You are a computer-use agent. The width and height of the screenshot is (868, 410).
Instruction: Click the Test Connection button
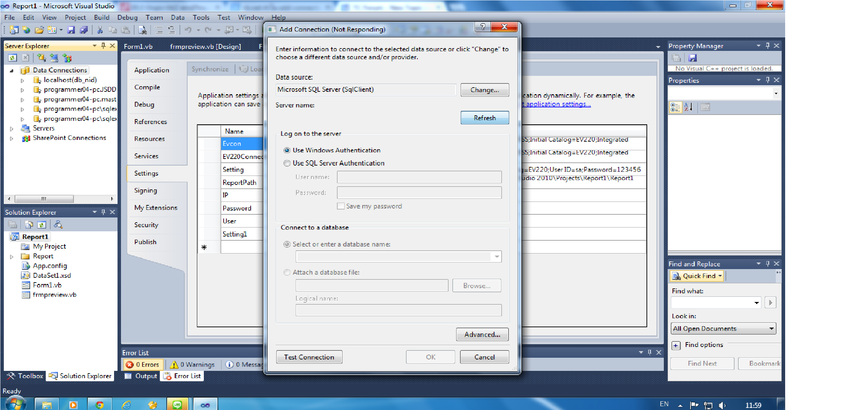pyautogui.click(x=309, y=357)
